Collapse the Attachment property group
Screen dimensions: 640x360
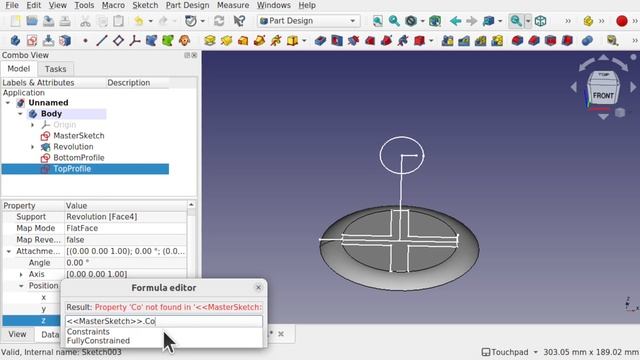coord(9,251)
